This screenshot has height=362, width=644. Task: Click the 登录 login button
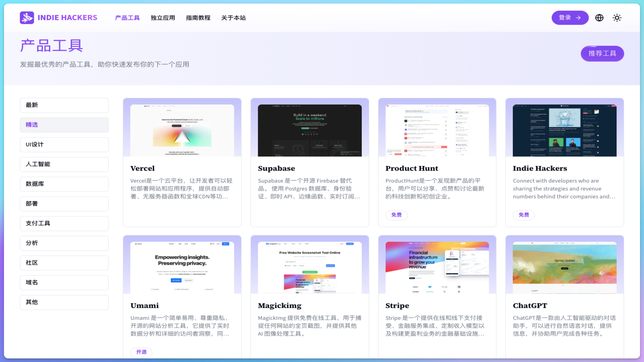pyautogui.click(x=570, y=18)
